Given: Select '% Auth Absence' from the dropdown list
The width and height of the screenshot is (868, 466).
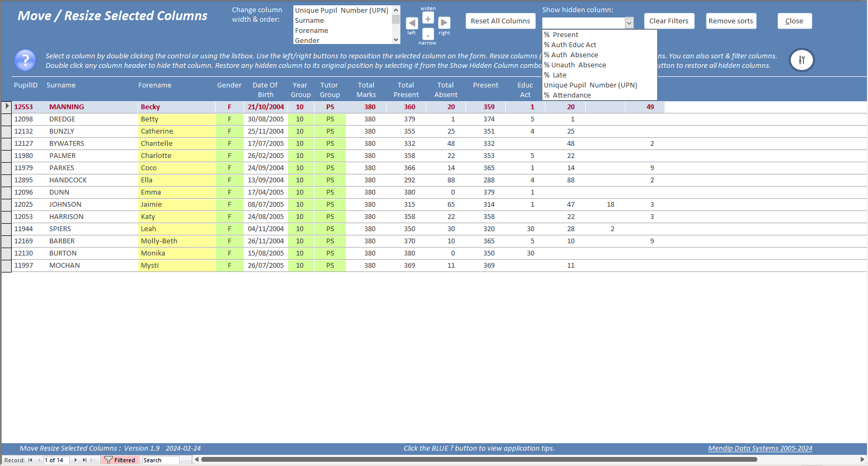Looking at the screenshot, I should coord(599,55).
